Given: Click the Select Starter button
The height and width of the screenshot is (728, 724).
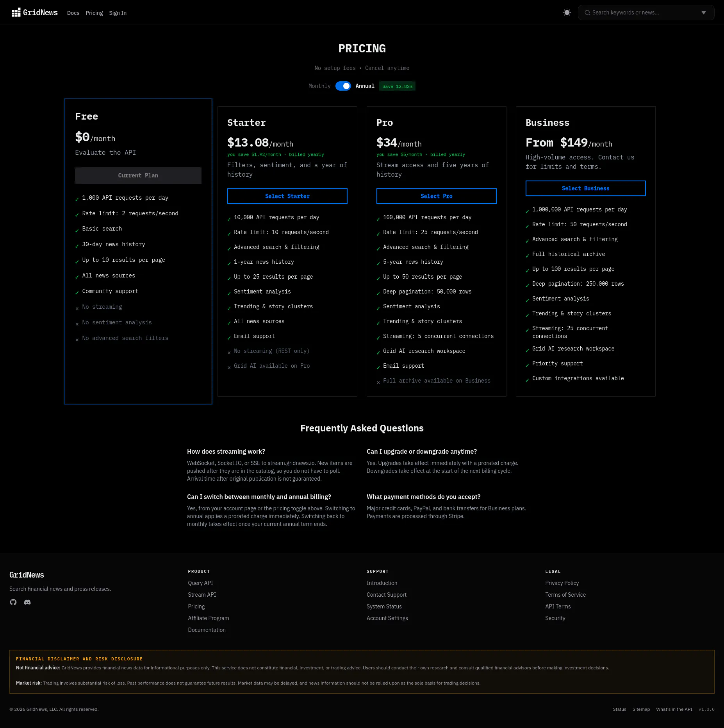Looking at the screenshot, I should pos(287,196).
